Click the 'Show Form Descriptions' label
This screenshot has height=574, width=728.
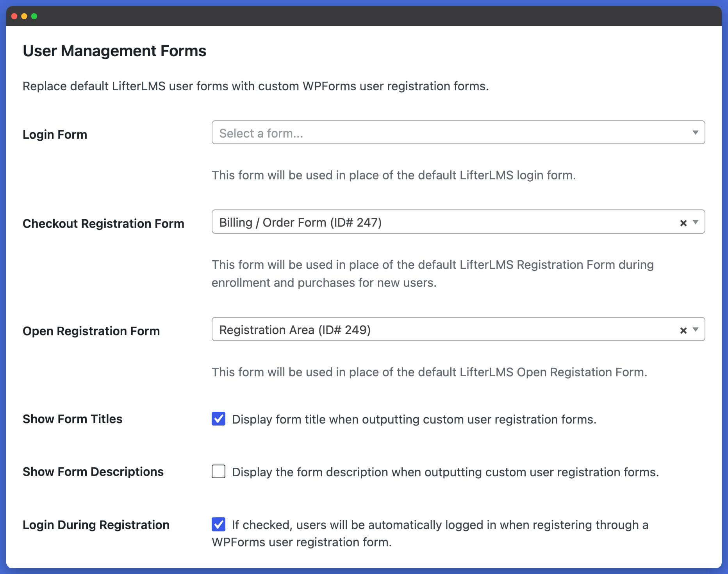(x=93, y=472)
